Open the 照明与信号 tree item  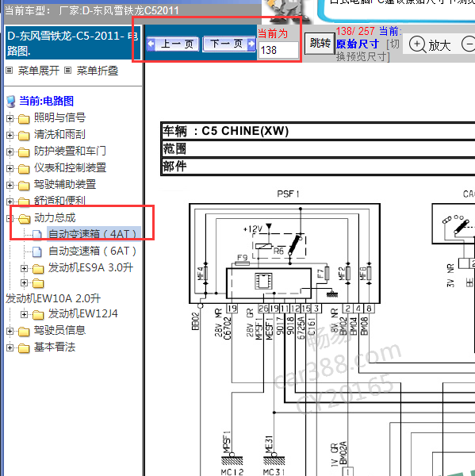tap(59, 117)
